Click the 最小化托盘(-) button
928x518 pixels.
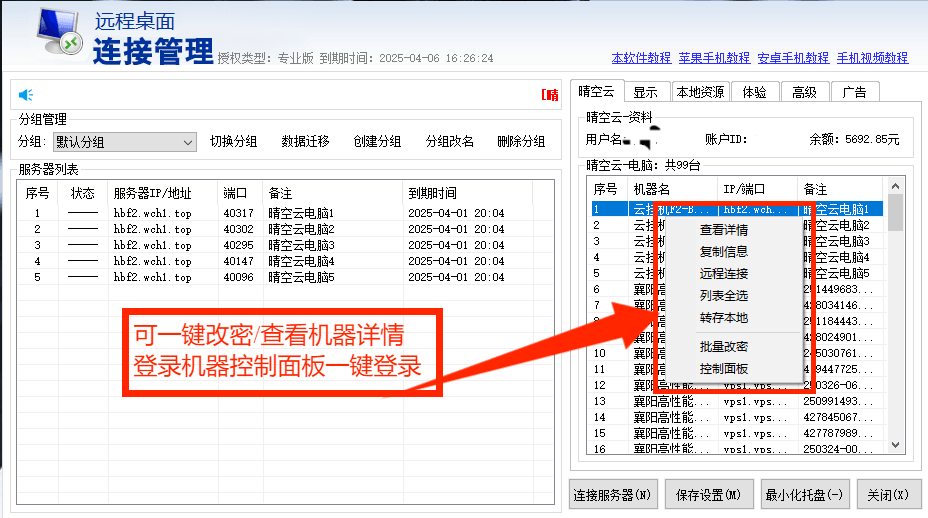pyautogui.click(x=804, y=494)
